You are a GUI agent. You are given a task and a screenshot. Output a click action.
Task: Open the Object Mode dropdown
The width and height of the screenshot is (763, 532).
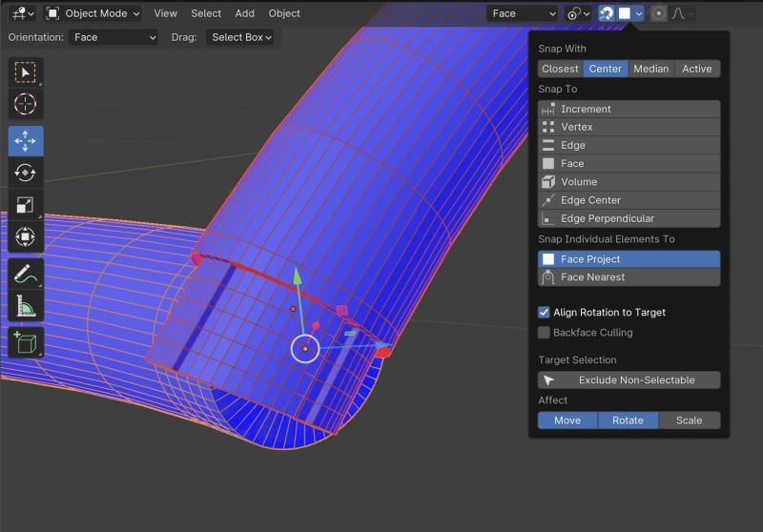pos(93,13)
